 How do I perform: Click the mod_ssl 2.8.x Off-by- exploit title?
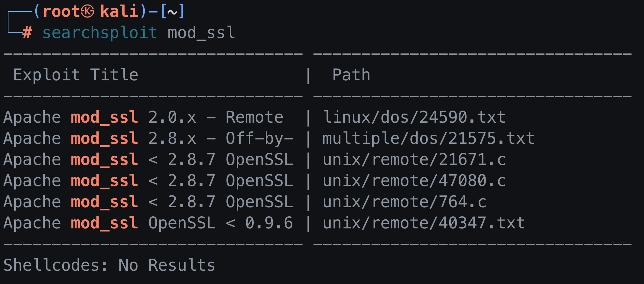pyautogui.click(x=148, y=138)
